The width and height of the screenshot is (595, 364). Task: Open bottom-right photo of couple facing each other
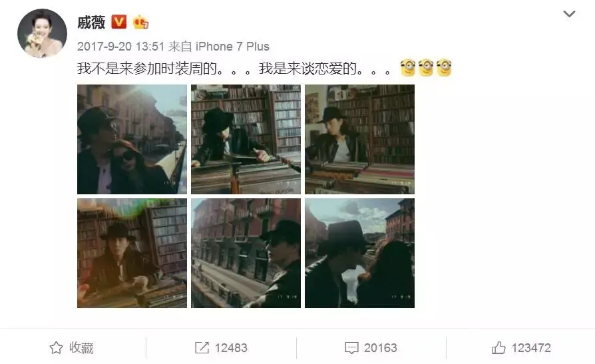click(360, 253)
